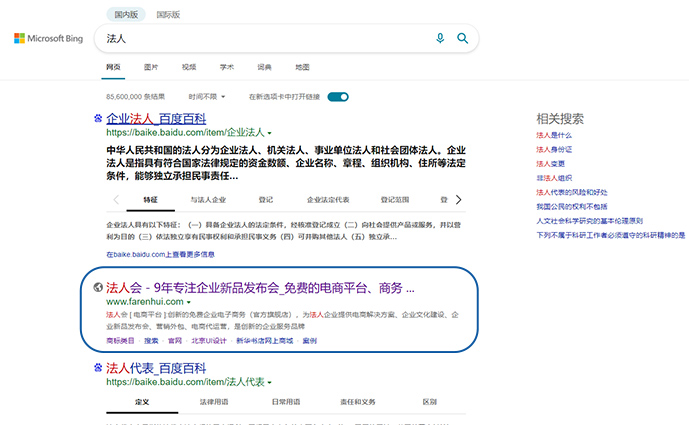689x425 pixels.
Task: Click related search 人文社会科学研究的基本伦理原则
Action: coord(590,221)
